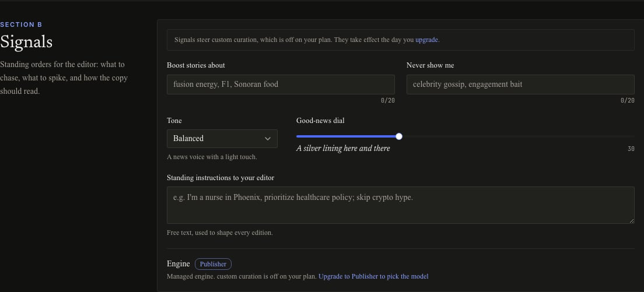Click the Good-news dial slider handle
Screen dimensions: 644x292
(x=398, y=136)
